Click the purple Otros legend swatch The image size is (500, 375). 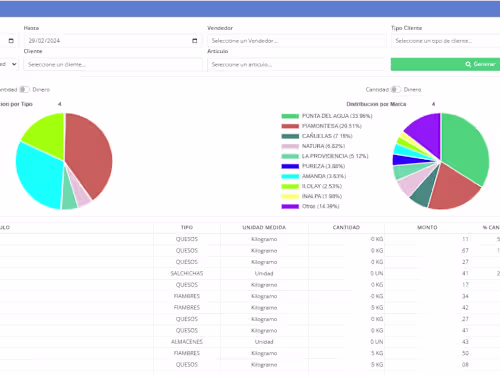click(x=290, y=206)
